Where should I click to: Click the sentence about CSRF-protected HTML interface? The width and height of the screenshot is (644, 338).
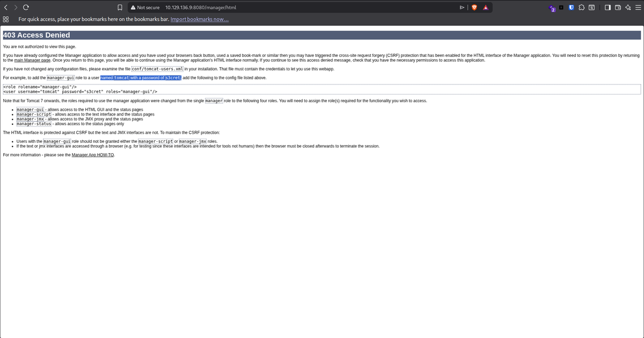point(111,133)
